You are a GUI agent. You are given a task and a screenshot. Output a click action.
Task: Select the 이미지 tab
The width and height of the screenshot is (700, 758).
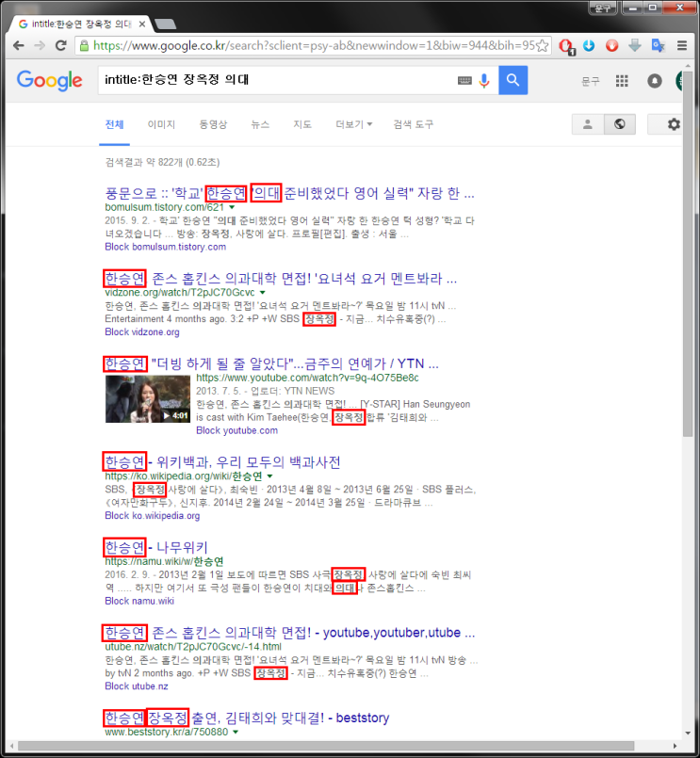[161, 124]
